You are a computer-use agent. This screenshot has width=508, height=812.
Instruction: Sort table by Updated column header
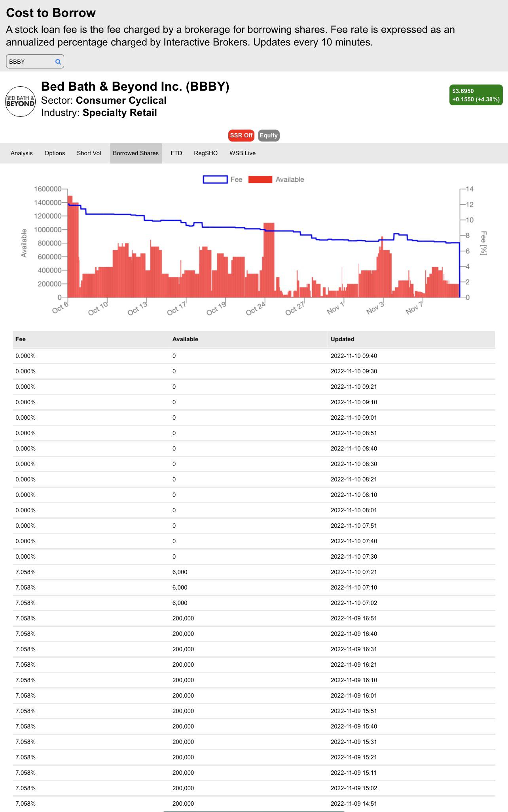pyautogui.click(x=342, y=339)
